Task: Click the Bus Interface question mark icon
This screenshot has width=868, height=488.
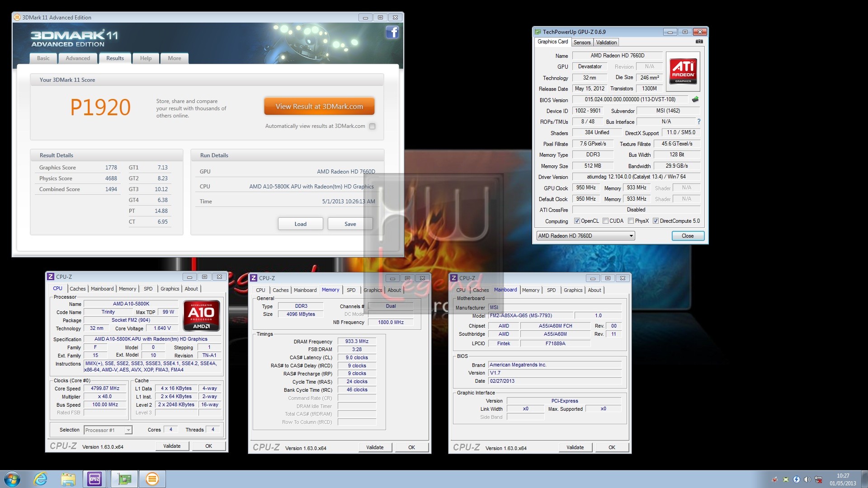Action: coord(699,122)
